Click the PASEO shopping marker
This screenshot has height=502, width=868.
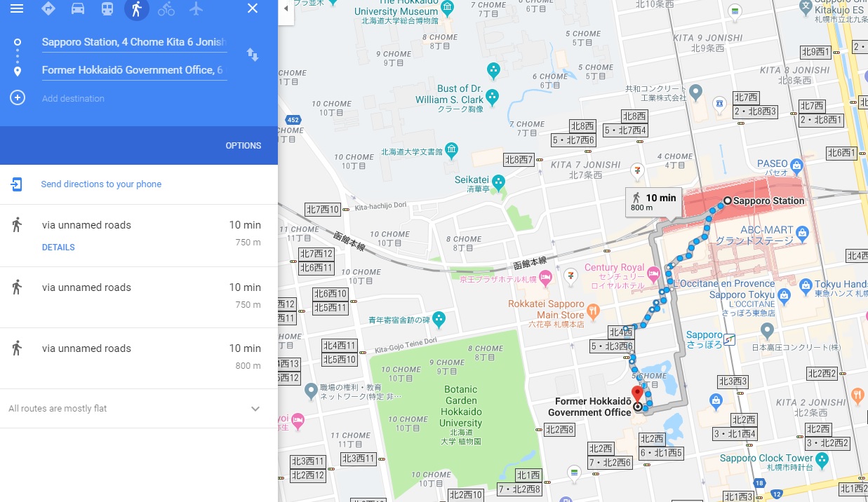[x=796, y=167]
